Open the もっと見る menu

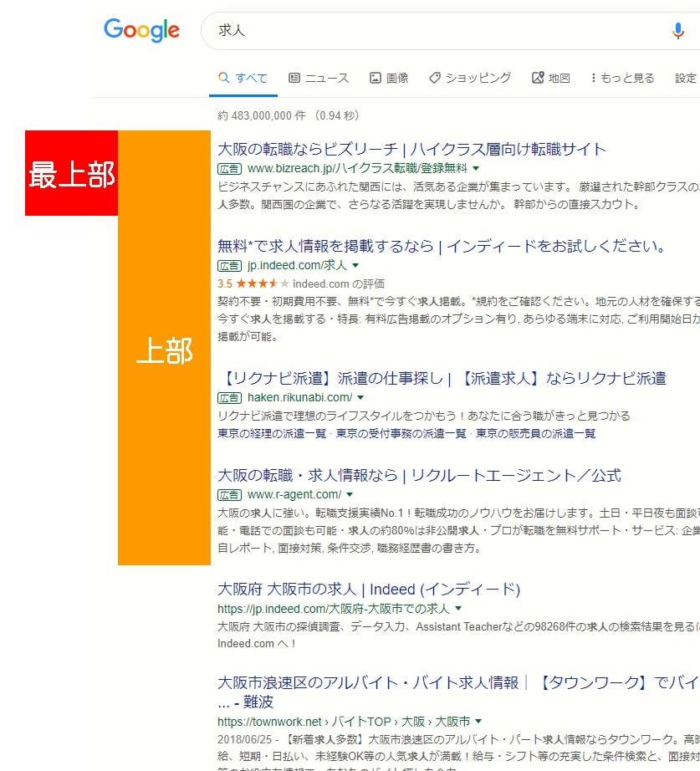click(x=623, y=78)
